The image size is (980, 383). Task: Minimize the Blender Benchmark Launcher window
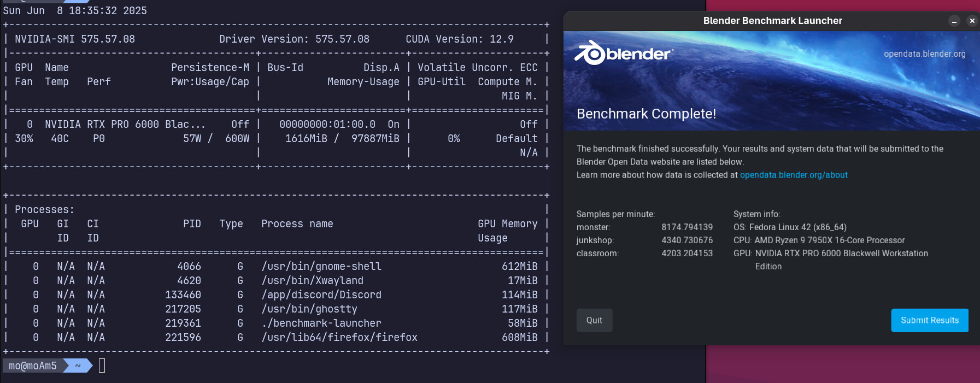[954, 21]
